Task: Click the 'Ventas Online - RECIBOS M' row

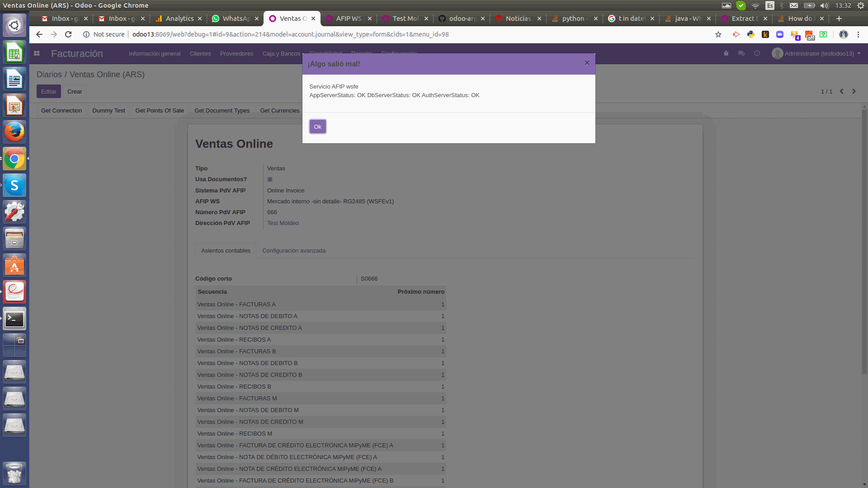Action: [x=321, y=433]
